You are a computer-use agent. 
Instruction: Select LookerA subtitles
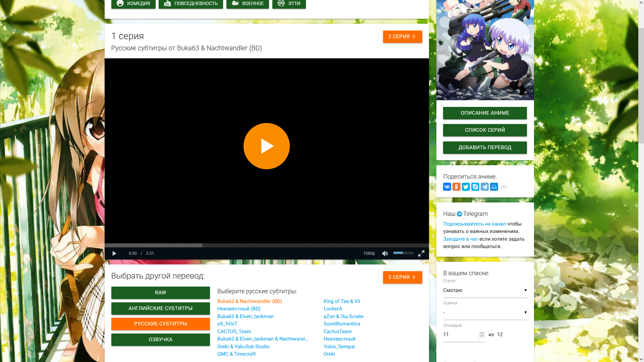click(333, 309)
